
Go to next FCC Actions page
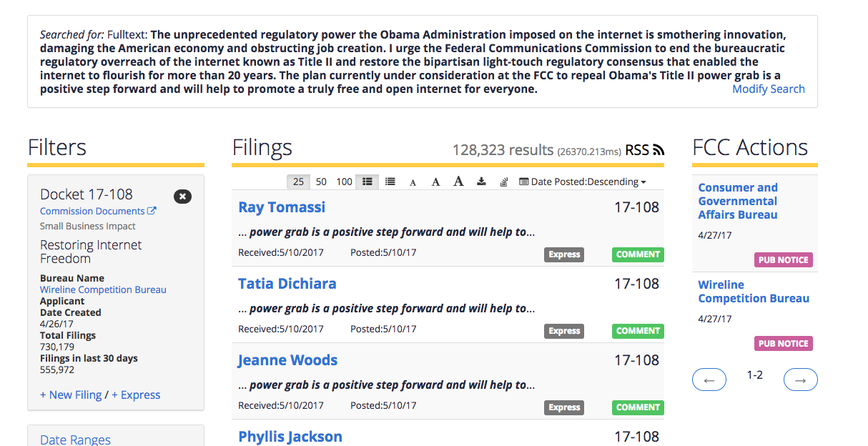[x=801, y=380]
